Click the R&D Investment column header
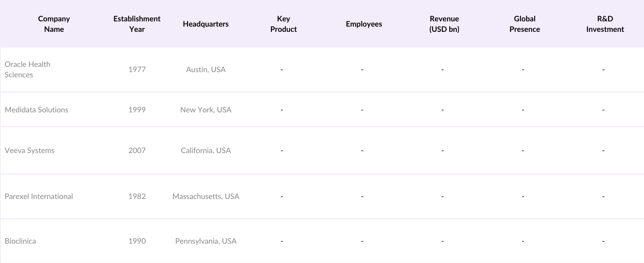Image resolution: width=644 pixels, height=263 pixels. click(x=605, y=24)
